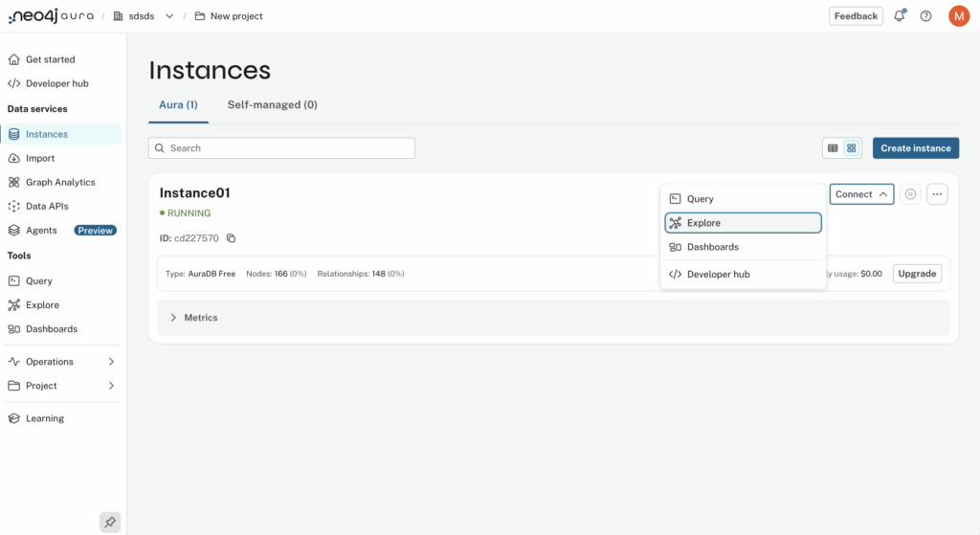Select Instances in sidebar
The height and width of the screenshot is (535, 980).
(x=60, y=134)
